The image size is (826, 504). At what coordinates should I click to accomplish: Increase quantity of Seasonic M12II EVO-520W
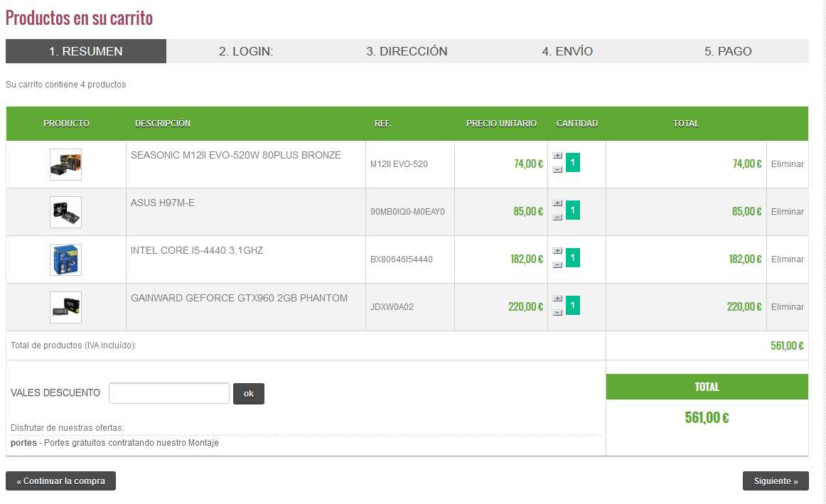pyautogui.click(x=557, y=156)
